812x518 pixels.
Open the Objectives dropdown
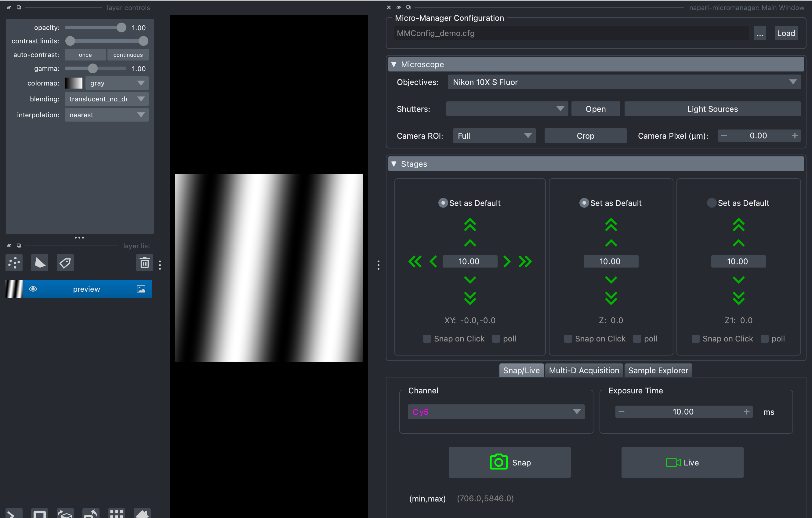pos(624,82)
